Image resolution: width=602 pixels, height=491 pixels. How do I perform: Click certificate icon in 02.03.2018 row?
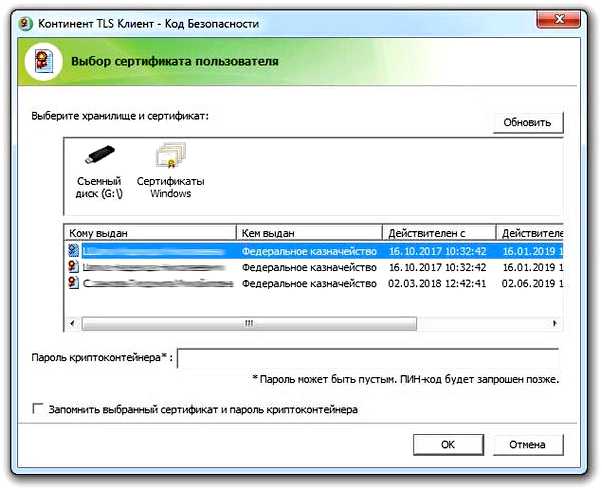pyautogui.click(x=73, y=283)
